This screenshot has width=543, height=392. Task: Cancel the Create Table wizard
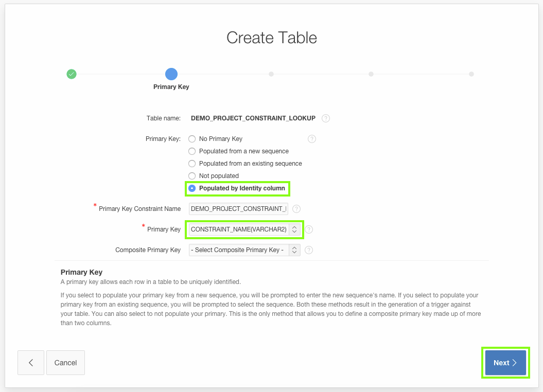65,363
